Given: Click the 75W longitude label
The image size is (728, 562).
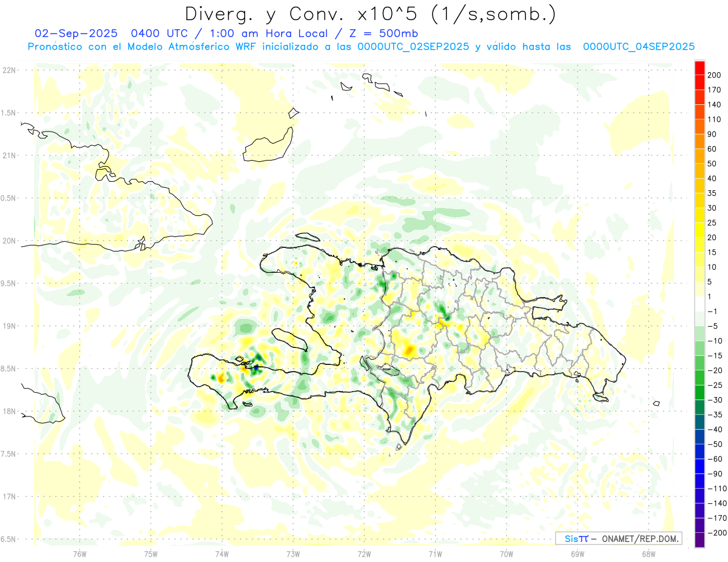Looking at the screenshot, I should click(x=150, y=554).
